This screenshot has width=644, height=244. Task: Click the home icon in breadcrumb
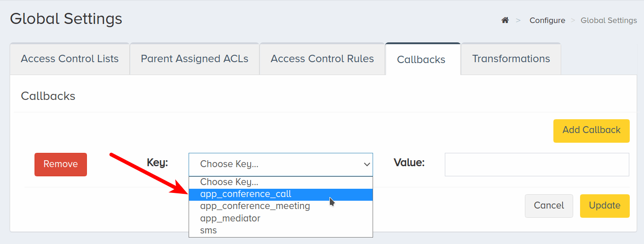pyautogui.click(x=505, y=20)
